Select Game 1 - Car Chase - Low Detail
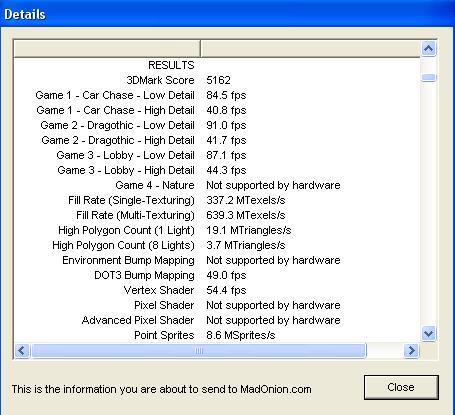Screen dimensions: 455x415 coord(115,95)
